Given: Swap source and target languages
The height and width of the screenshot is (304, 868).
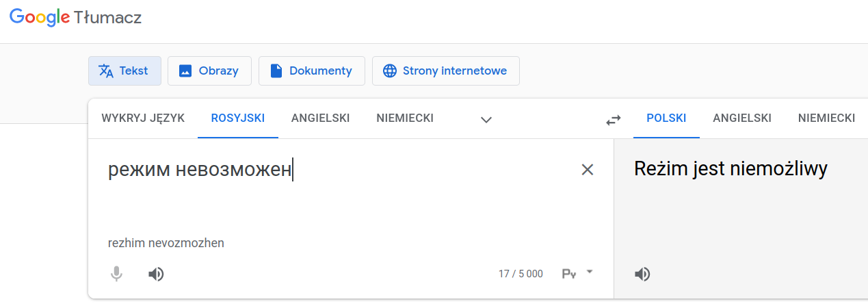Looking at the screenshot, I should point(614,120).
